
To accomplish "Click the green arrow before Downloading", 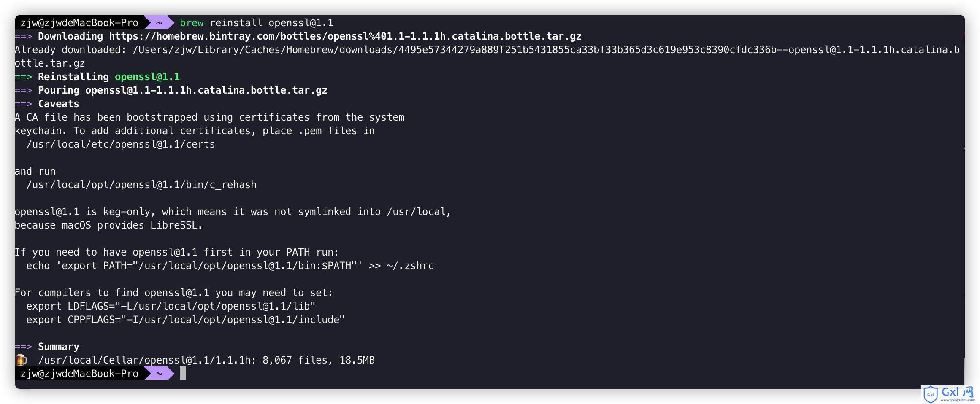I will pos(23,36).
